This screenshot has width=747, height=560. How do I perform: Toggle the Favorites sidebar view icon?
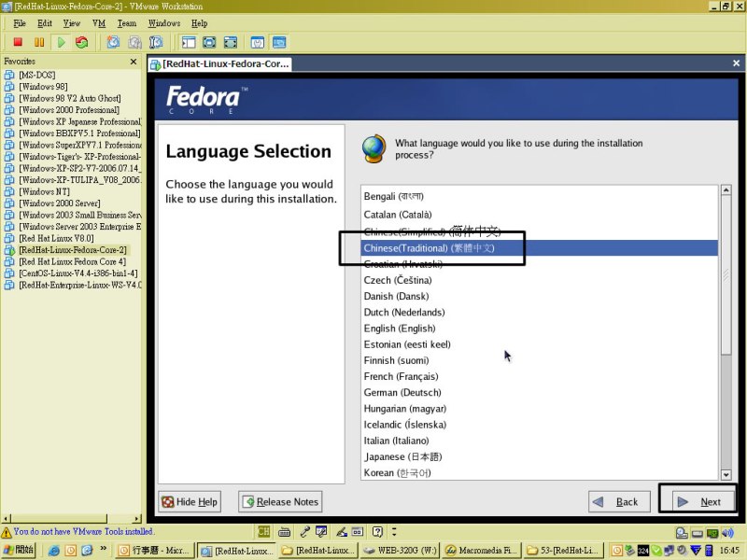189,42
